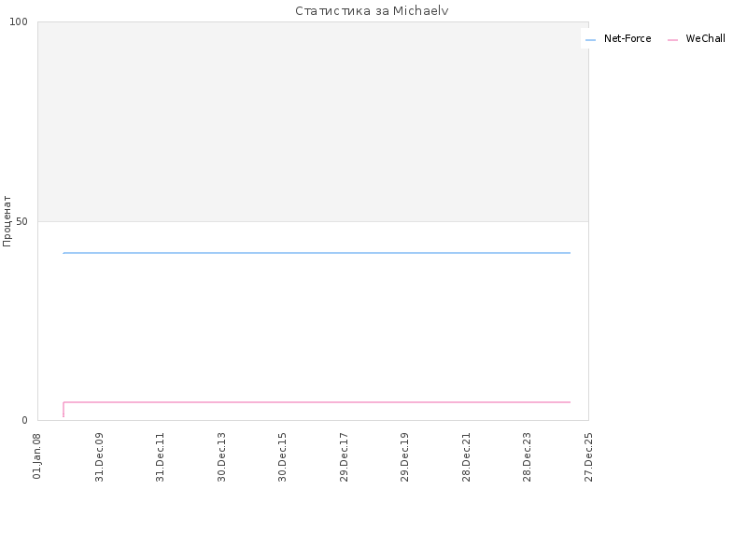The width and height of the screenshot is (747, 560).
Task: Click the date label 27.Dec.25
Action: click(x=589, y=457)
